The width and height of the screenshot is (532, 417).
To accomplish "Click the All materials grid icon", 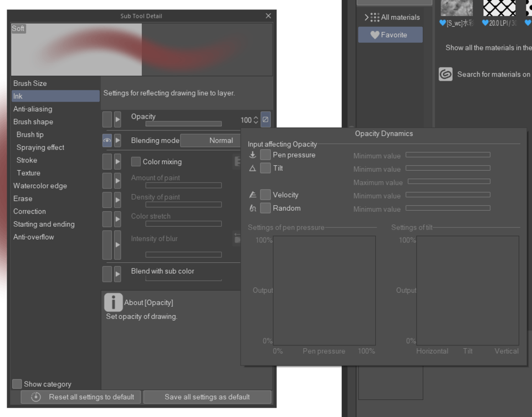I will tap(375, 17).
